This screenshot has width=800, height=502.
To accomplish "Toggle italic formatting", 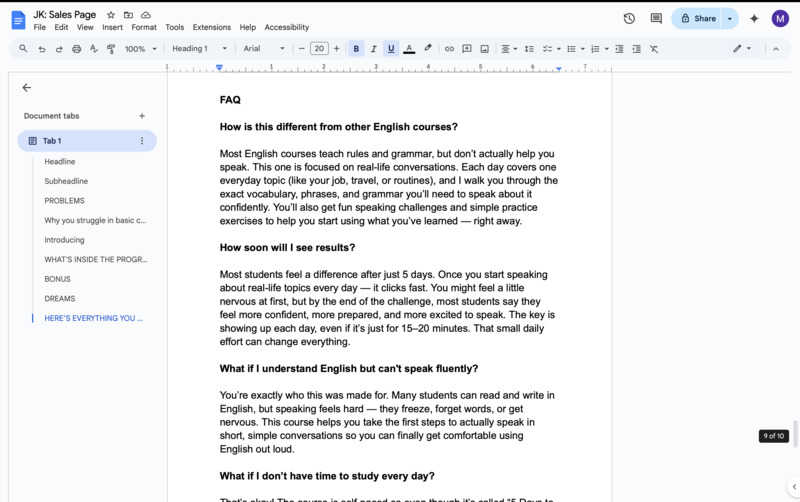I will 373,49.
